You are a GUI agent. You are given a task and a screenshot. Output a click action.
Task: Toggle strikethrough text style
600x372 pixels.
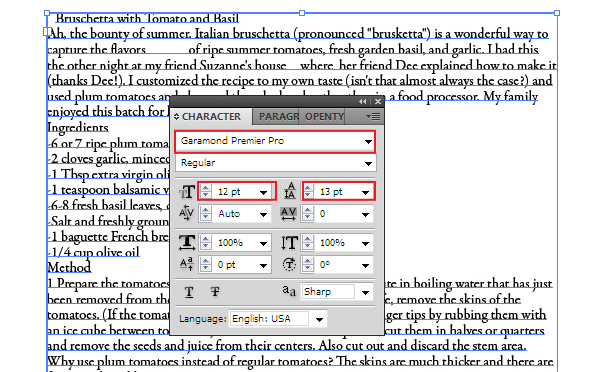[x=215, y=292]
